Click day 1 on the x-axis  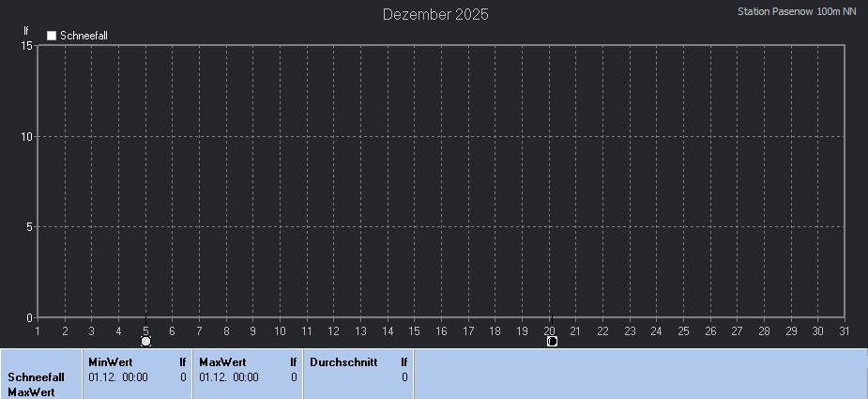click(38, 330)
